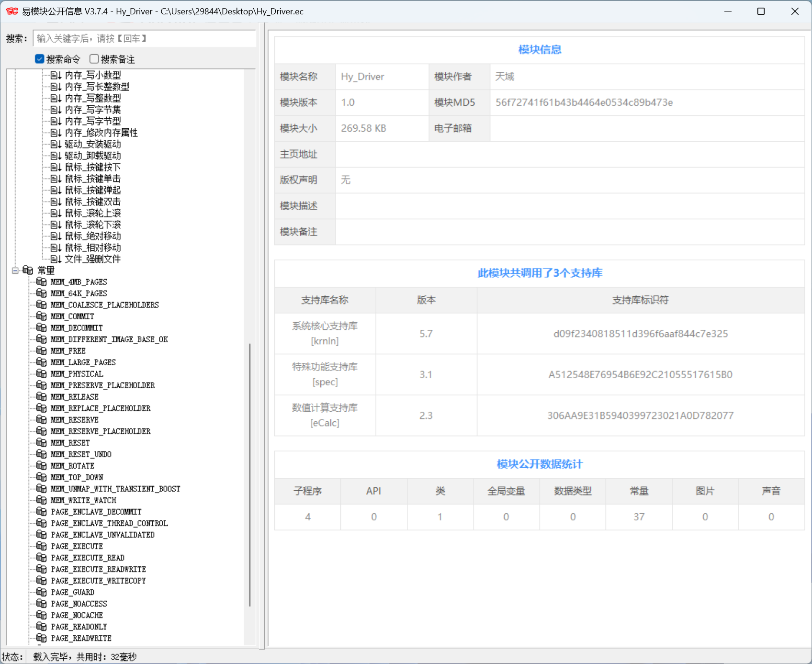Select tree item 鼠标_滚轮下滚
Viewport: 812px width, 664px height.
coord(93,225)
